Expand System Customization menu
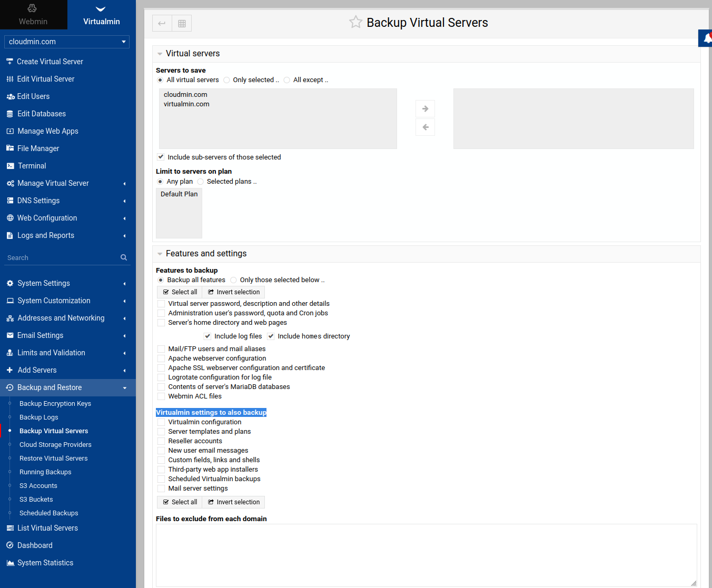712x588 pixels. [124, 301]
